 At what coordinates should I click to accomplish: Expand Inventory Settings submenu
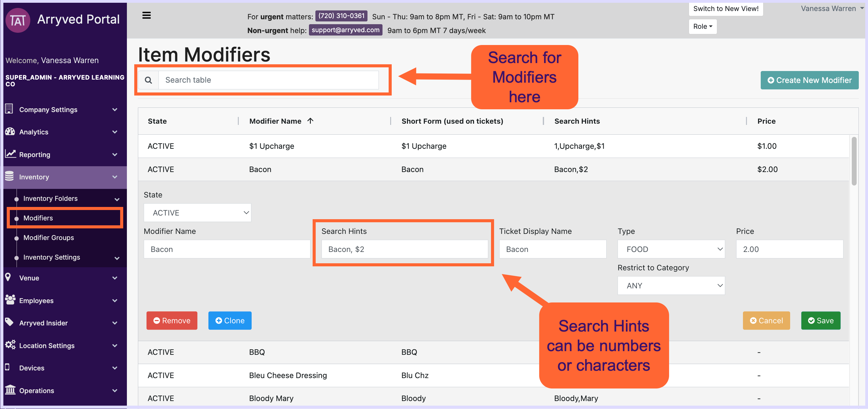pos(117,258)
